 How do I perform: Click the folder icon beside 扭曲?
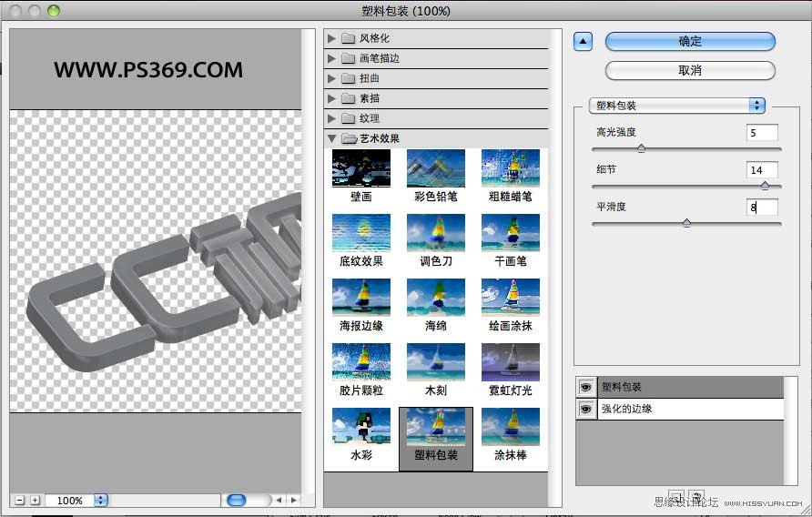pyautogui.click(x=349, y=79)
